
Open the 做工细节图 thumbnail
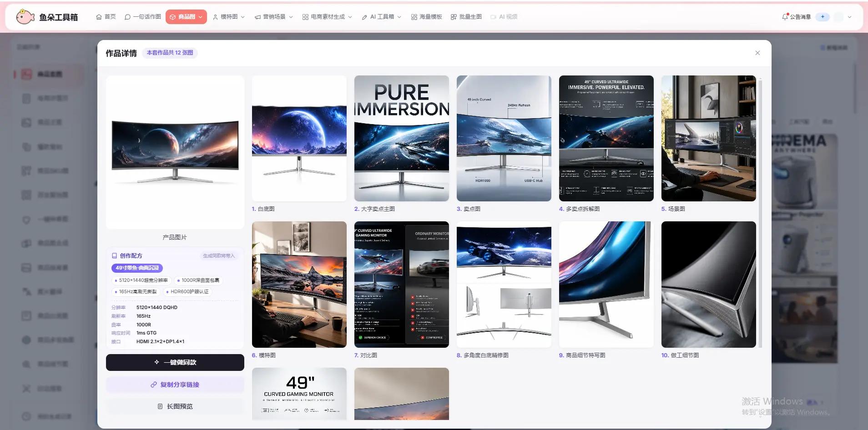pos(709,285)
